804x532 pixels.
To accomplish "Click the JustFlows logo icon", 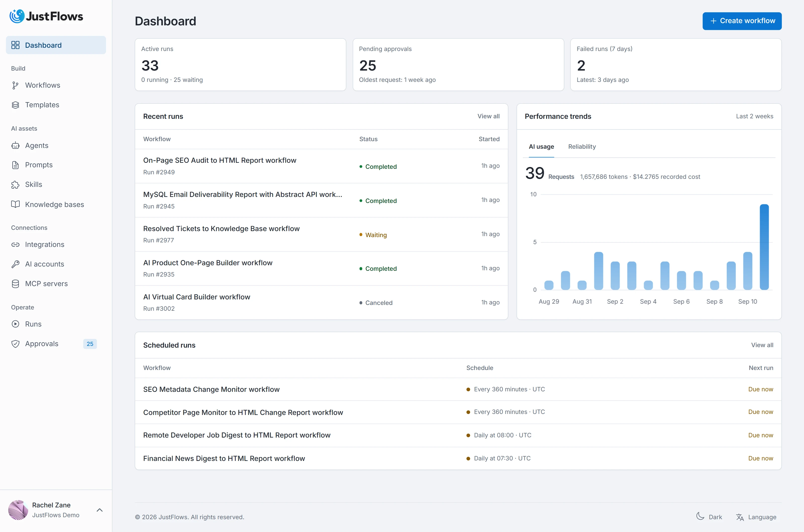I will point(17,16).
